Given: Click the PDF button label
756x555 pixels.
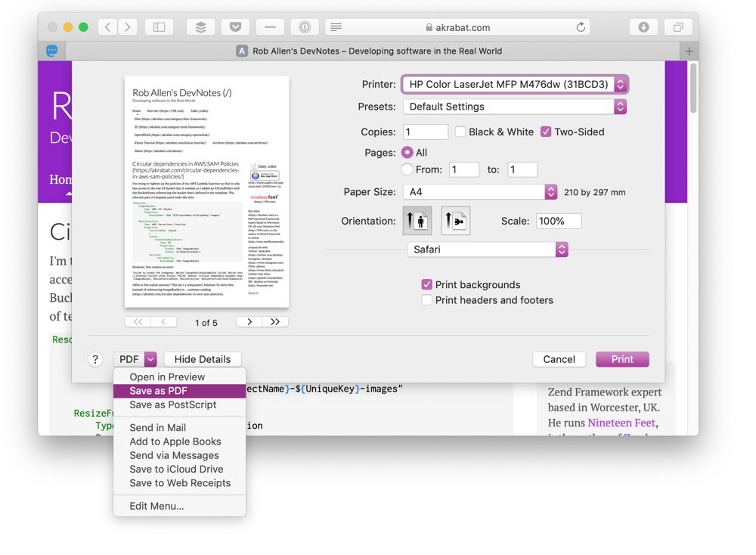Looking at the screenshot, I should coord(129,359).
